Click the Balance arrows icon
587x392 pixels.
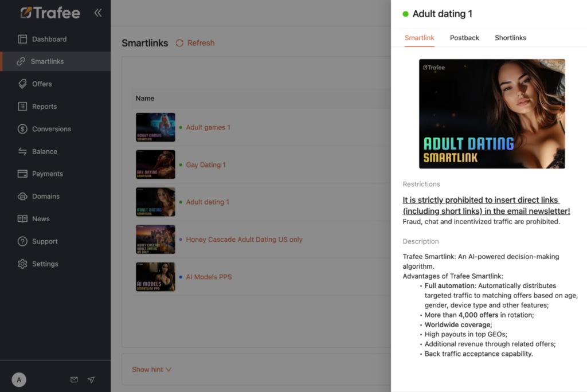[x=22, y=151]
